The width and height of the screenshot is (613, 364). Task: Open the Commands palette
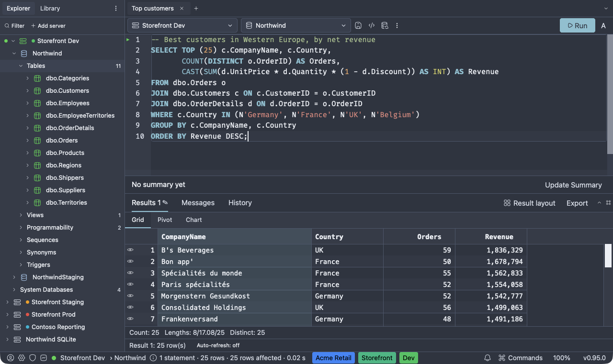coord(521,358)
